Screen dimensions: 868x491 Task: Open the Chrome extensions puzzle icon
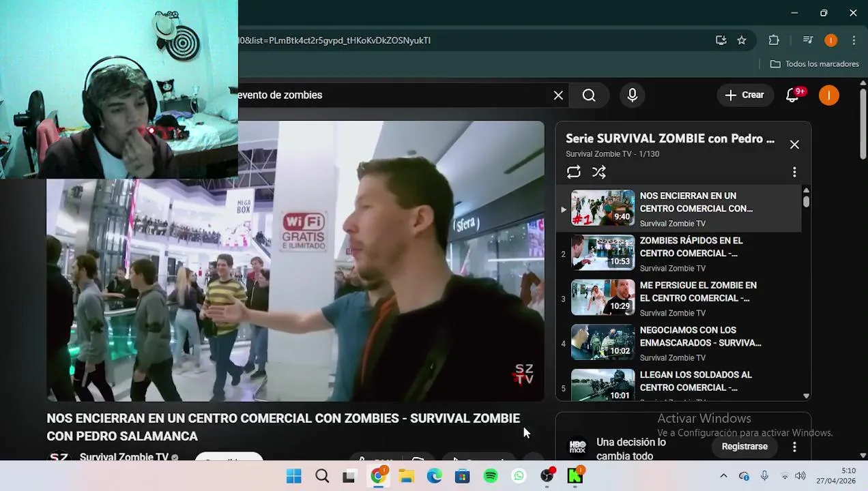(x=774, y=40)
